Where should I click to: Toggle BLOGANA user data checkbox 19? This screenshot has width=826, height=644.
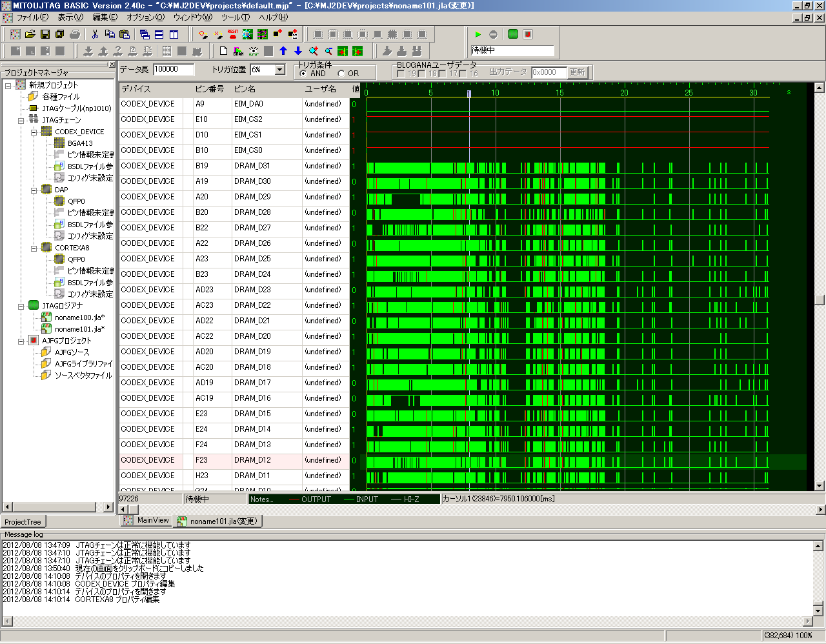(x=401, y=74)
